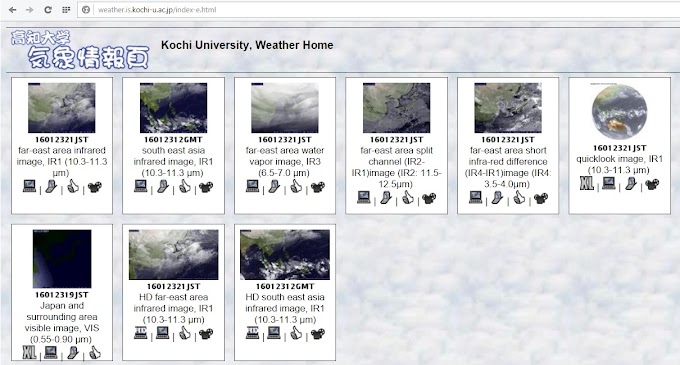Open far-east infrared IR1 image thumbnail
Image resolution: width=680 pixels, height=365 pixels.
(x=62, y=108)
